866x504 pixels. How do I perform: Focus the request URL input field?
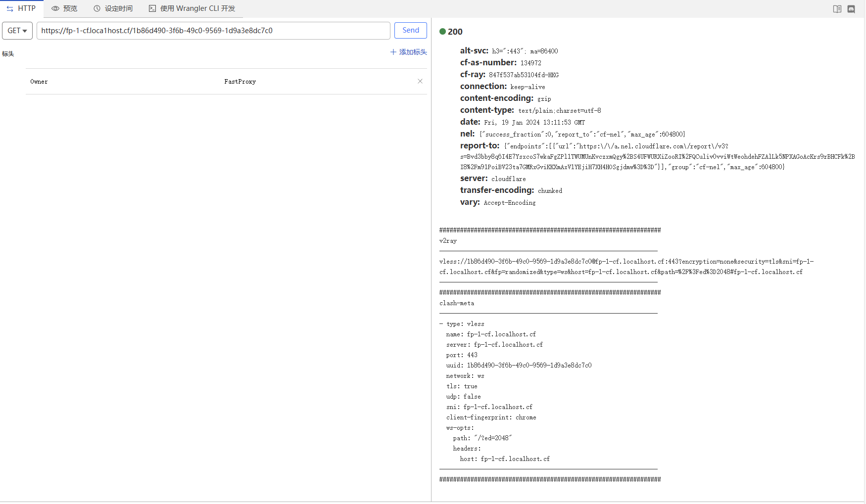click(x=213, y=31)
